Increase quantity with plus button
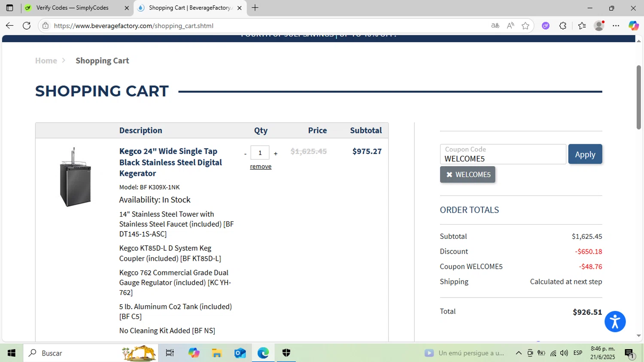Screen dimensions: 644x362 [276, 154]
